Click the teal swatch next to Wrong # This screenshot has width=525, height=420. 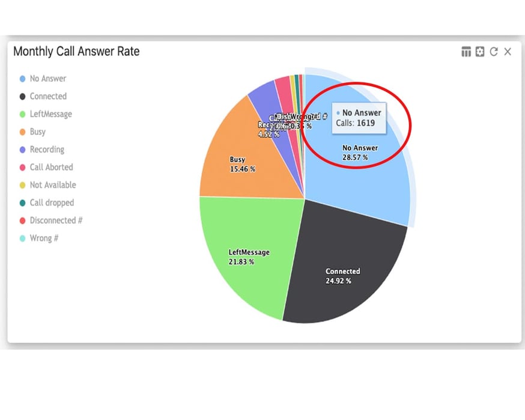23,238
